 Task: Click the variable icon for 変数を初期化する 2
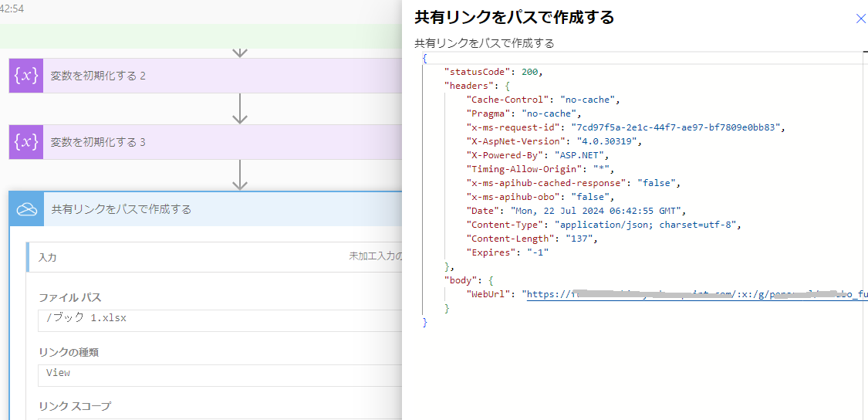[26, 76]
